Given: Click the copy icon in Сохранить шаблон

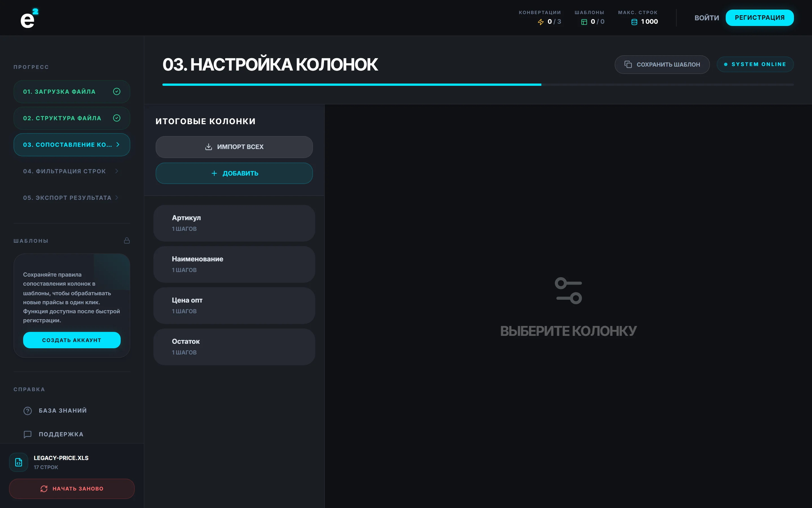Looking at the screenshot, I should pyautogui.click(x=628, y=64).
